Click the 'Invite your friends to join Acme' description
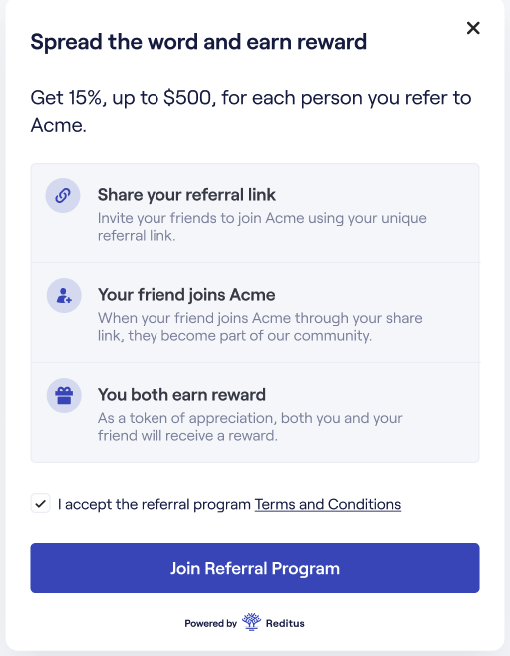Image resolution: width=510 pixels, height=656 pixels. [262, 227]
